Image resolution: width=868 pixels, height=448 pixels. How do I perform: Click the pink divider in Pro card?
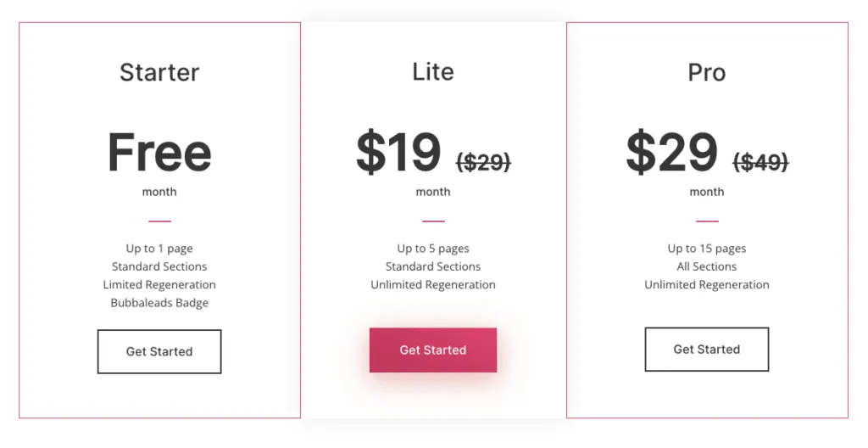[x=706, y=221]
